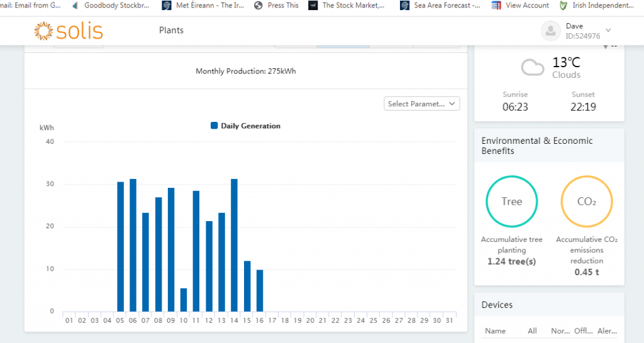Click the Tree benefit circle
Viewport: 644px width, 343px height.
[511, 202]
